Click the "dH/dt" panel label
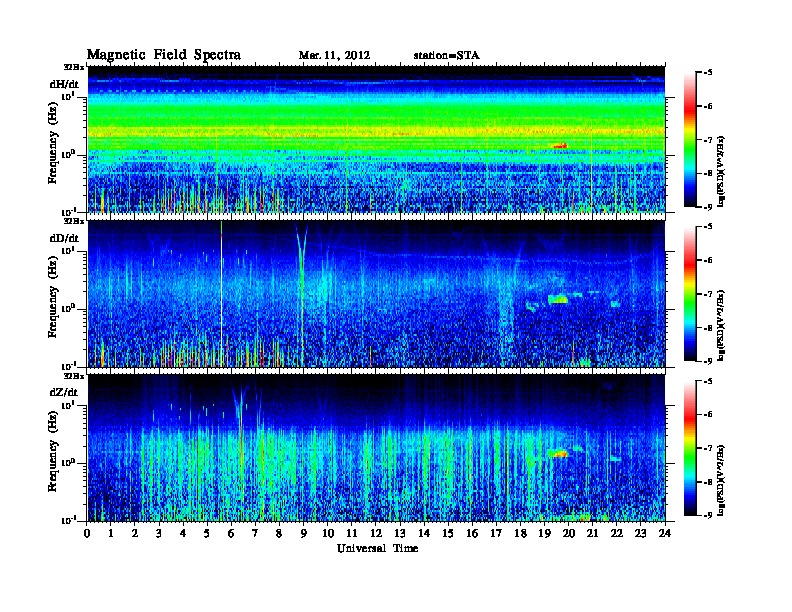This screenshot has height=612, width=792. pos(64,84)
